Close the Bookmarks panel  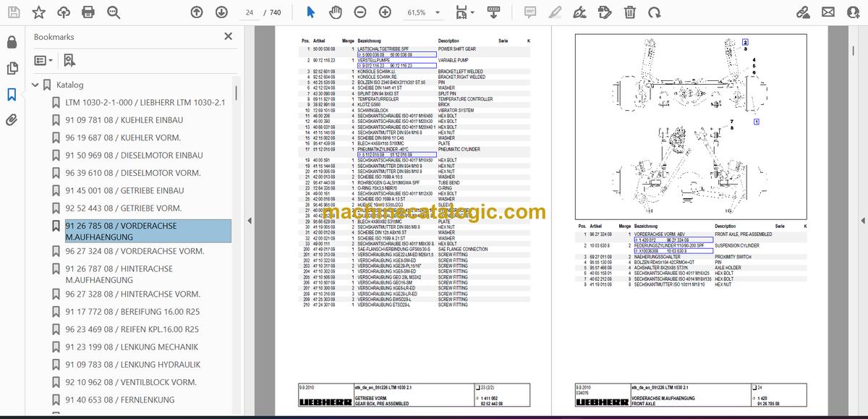click(229, 36)
